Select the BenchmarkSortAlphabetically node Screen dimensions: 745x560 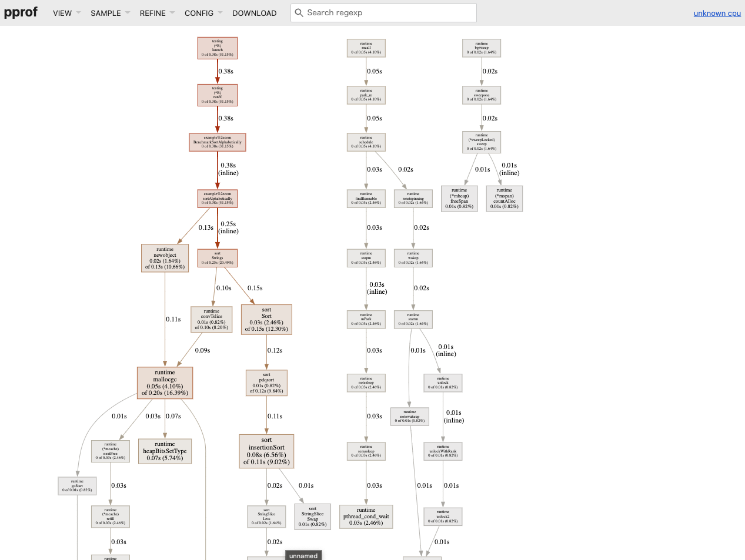tap(218, 142)
